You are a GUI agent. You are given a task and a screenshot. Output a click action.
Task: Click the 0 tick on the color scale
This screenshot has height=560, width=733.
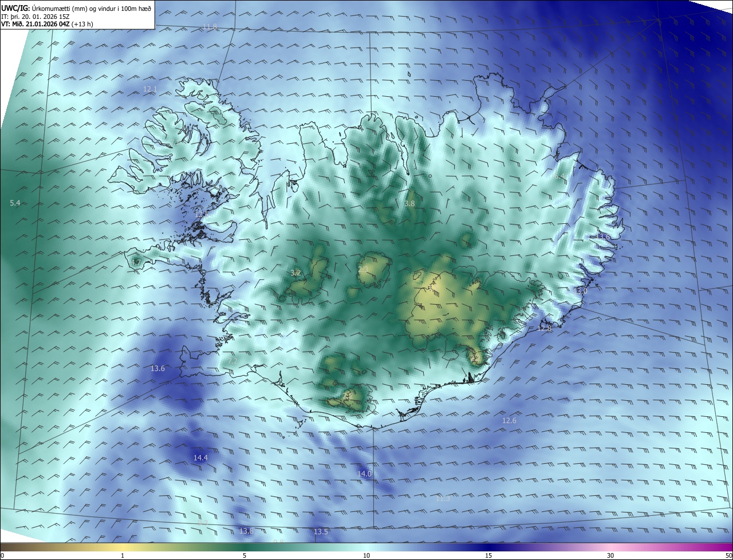coord(2,555)
